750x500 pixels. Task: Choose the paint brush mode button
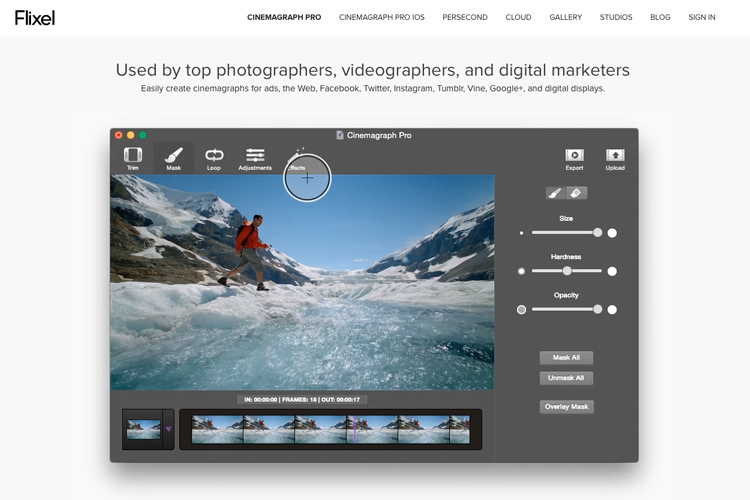[555, 193]
